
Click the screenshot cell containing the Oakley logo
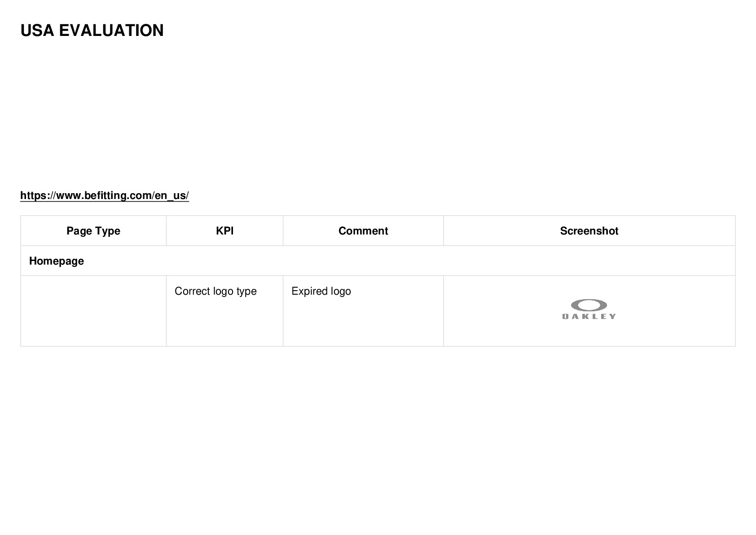pyautogui.click(x=589, y=311)
